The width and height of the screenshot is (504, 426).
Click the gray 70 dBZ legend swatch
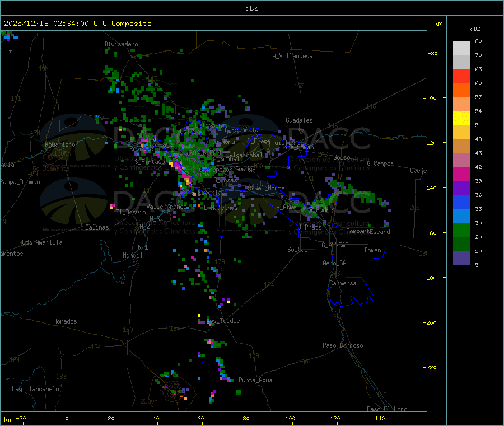point(461,62)
